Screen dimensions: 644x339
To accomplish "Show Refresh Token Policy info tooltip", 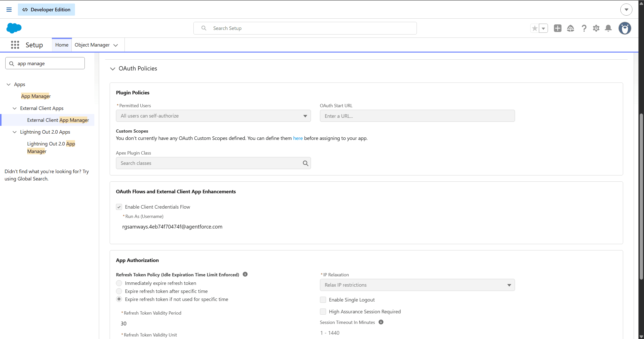I will 245,274.
